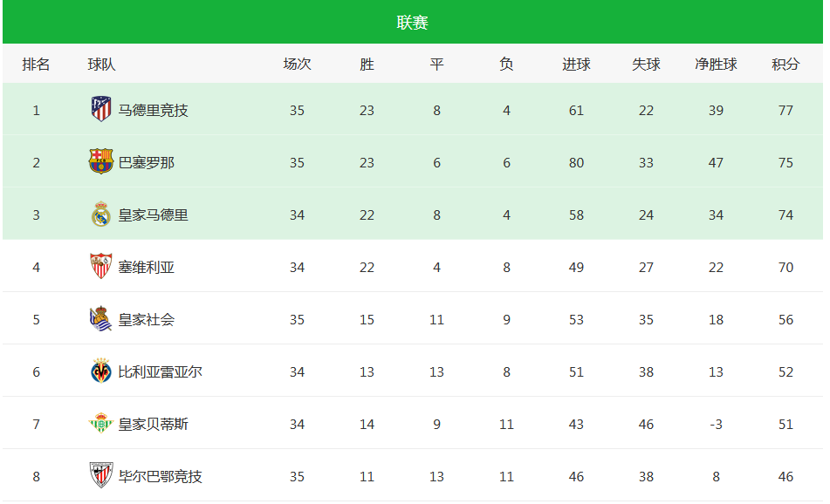Click the Villarreal yellow club crest
The image size is (830, 504).
[100, 371]
